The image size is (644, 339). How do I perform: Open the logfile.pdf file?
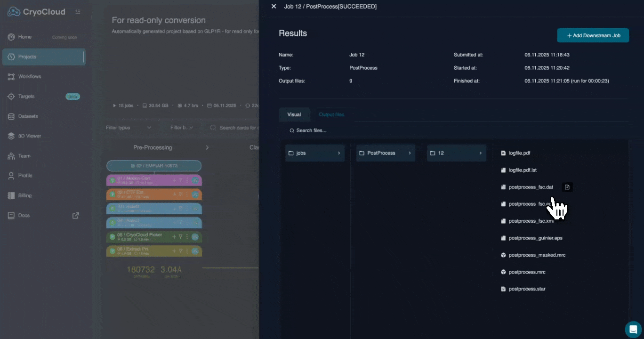click(519, 153)
